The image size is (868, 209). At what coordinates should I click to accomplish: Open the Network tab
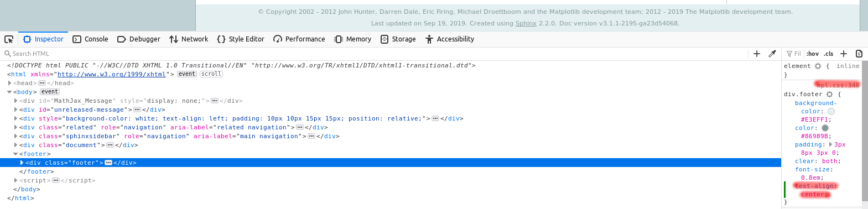pos(189,39)
